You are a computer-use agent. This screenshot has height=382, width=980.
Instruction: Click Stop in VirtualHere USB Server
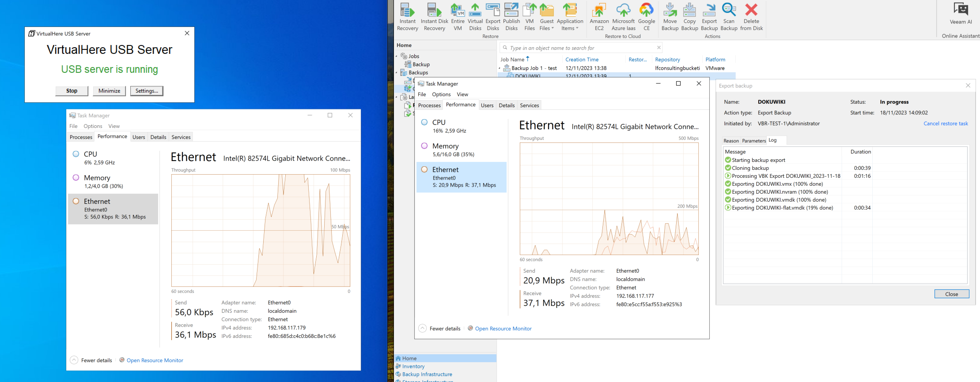(x=72, y=91)
